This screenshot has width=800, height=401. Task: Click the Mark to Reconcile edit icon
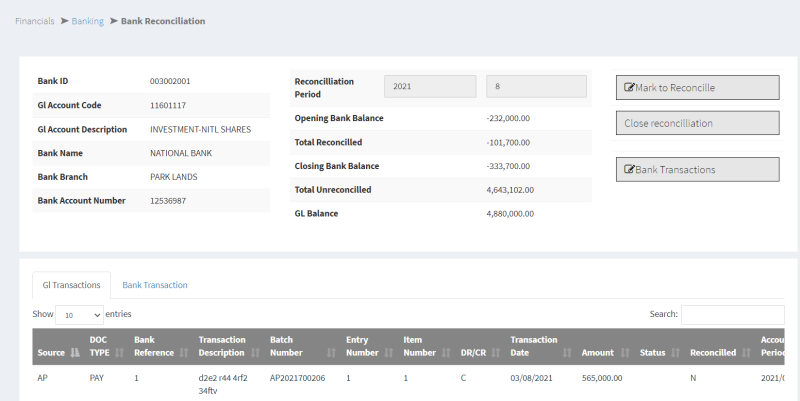pyautogui.click(x=630, y=88)
